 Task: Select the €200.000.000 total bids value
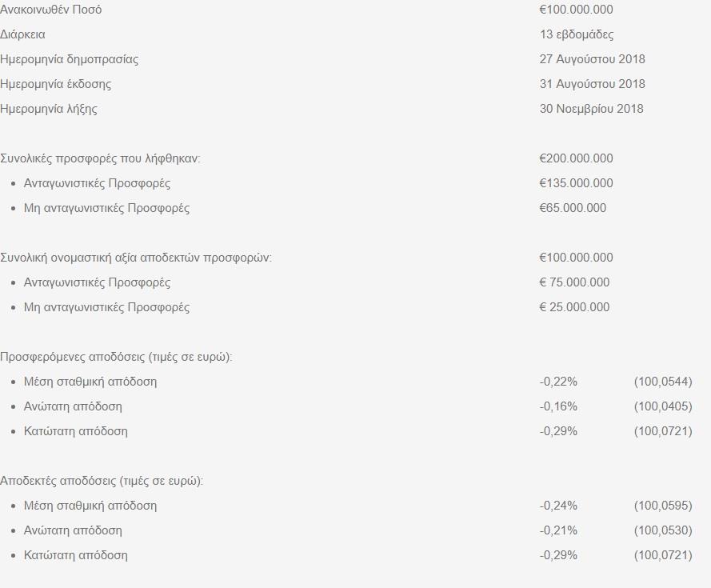click(x=576, y=158)
